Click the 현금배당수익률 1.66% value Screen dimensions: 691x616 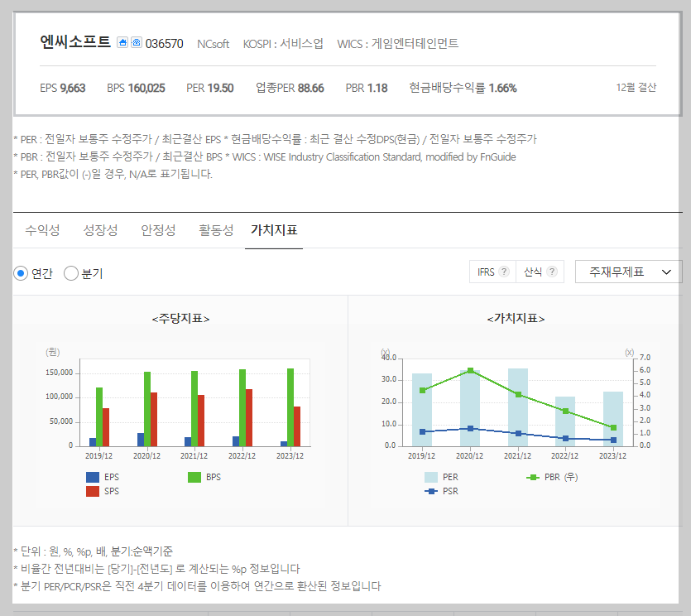click(x=463, y=88)
